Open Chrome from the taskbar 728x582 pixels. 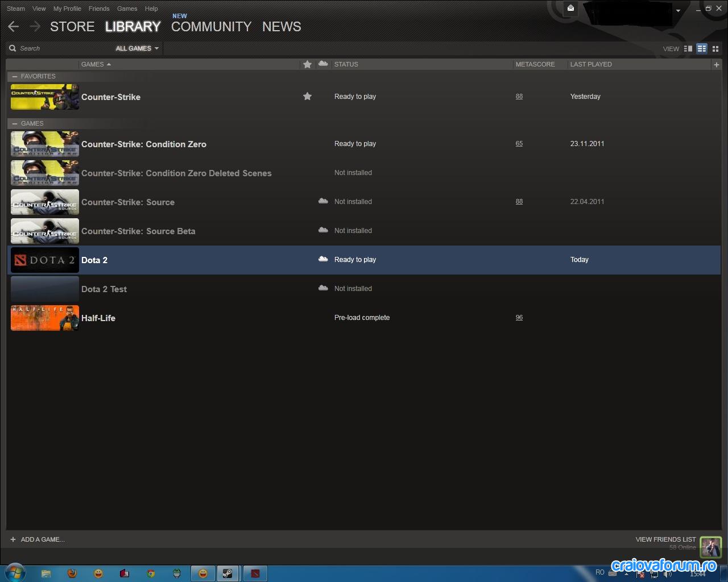(151, 573)
